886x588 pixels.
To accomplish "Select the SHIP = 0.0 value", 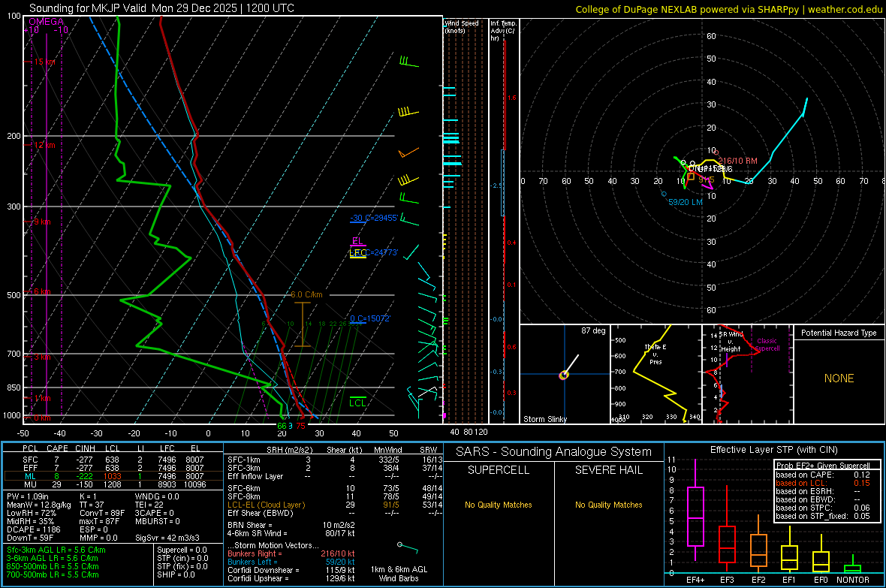I will tap(176, 574).
